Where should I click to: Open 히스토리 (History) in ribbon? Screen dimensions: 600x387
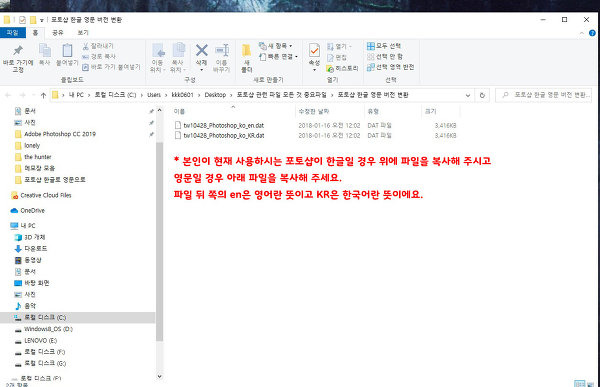coord(342,68)
